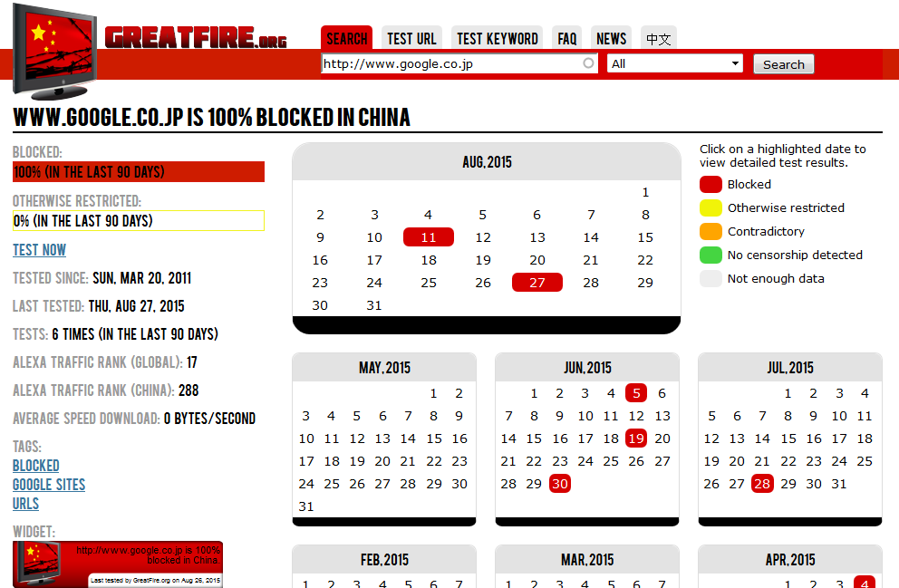Select August 27 blocked date
The height and width of the screenshot is (588, 899).
coord(537,283)
